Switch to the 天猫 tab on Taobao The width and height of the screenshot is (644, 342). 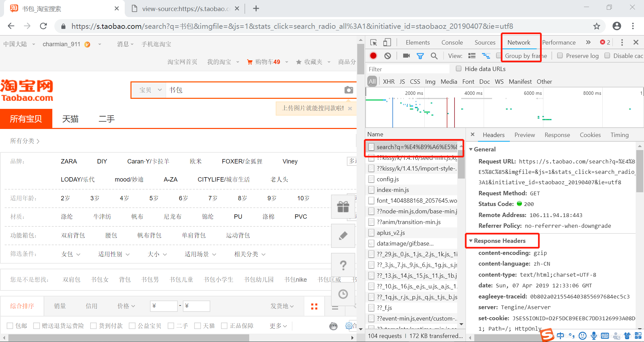tap(70, 119)
